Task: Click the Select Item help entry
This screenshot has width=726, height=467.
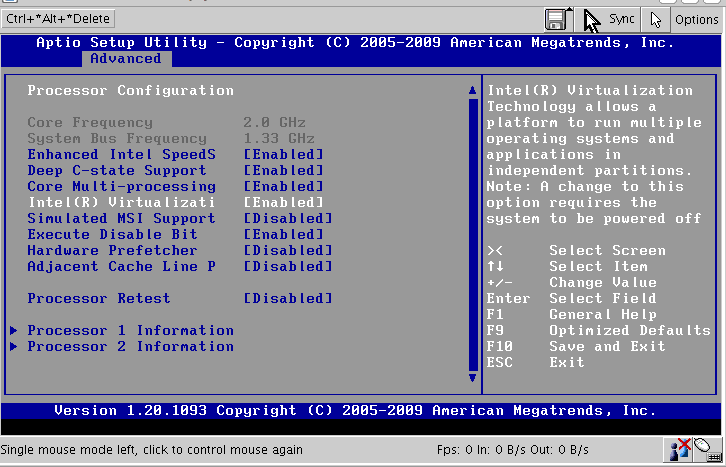Action: (x=567, y=267)
